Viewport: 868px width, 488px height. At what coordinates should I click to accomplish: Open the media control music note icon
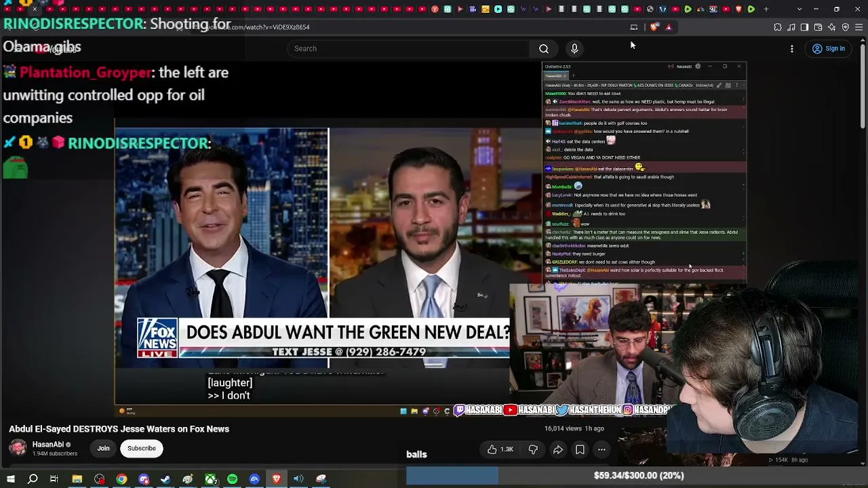(791, 27)
